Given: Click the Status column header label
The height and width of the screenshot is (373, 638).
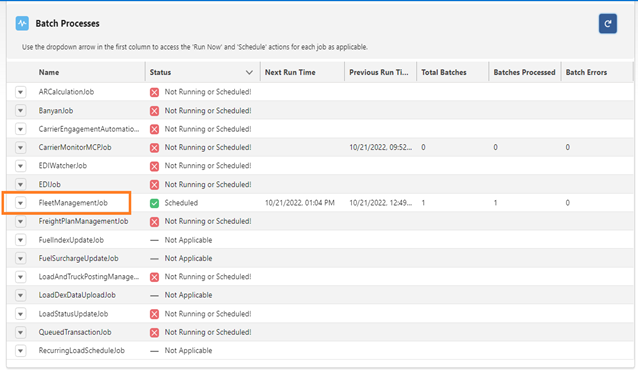Looking at the screenshot, I should coord(160,72).
